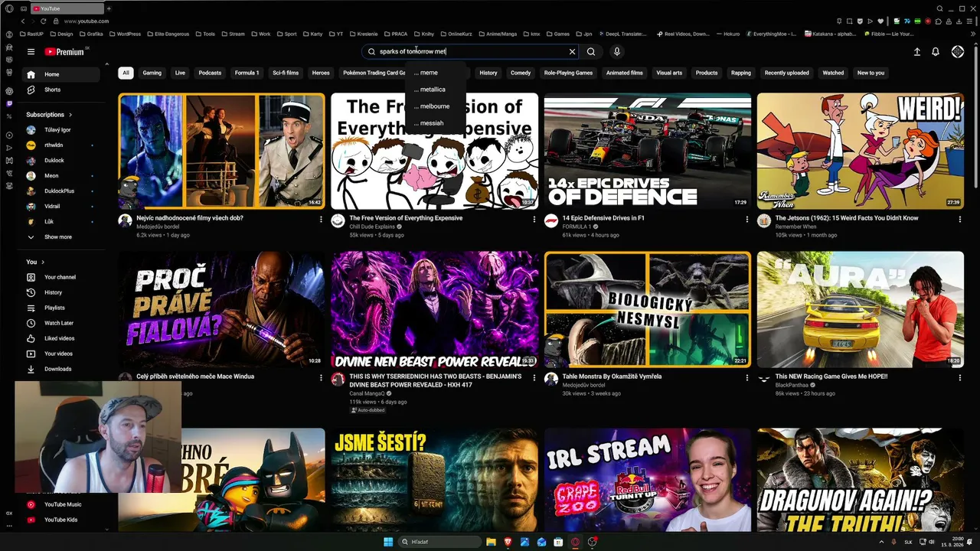Select the 'metallica' search suggestion
The height and width of the screenshot is (551, 980).
tap(436, 90)
